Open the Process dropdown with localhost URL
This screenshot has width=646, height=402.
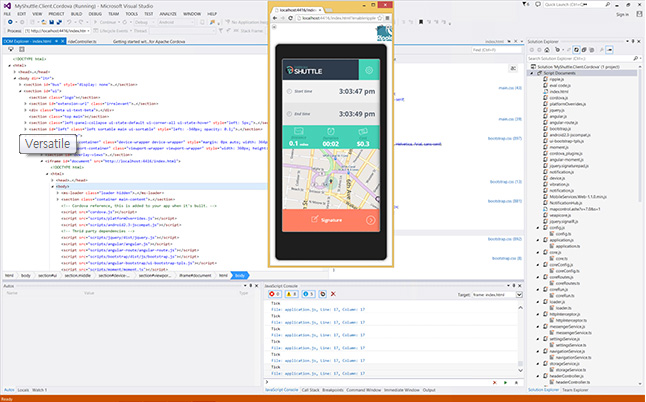[57, 31]
